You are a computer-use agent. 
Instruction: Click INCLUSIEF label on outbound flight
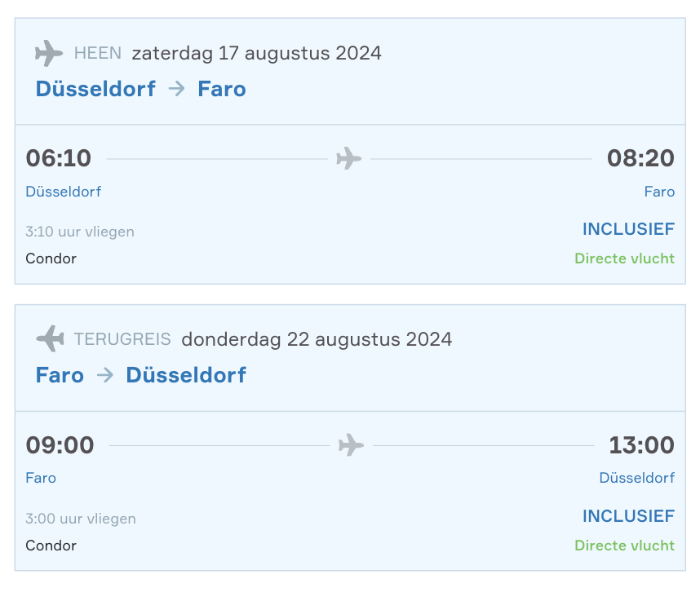pyautogui.click(x=628, y=229)
